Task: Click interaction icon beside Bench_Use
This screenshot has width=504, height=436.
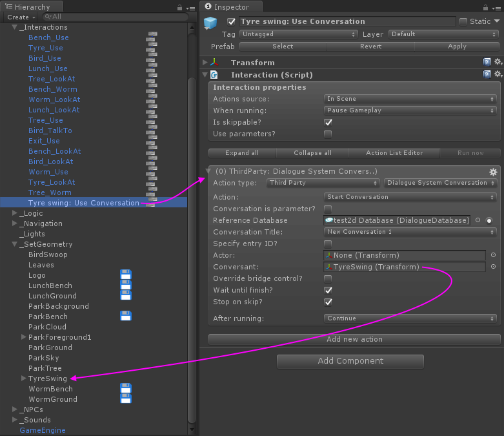Action: pyautogui.click(x=152, y=37)
